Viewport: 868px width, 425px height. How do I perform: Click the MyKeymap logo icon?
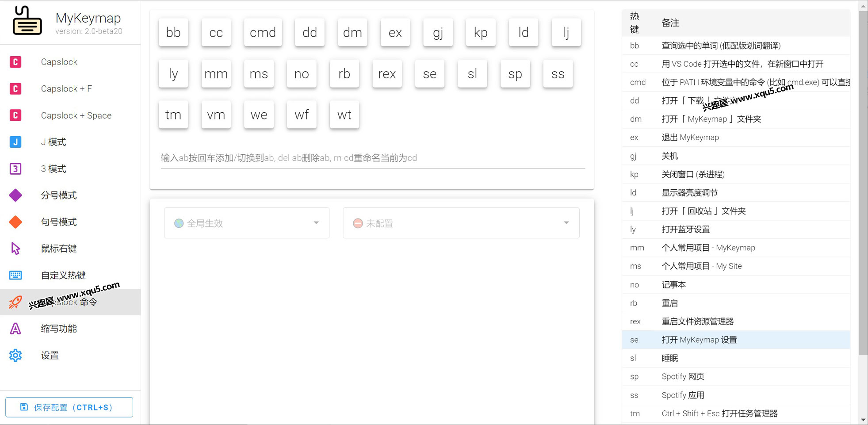27,20
